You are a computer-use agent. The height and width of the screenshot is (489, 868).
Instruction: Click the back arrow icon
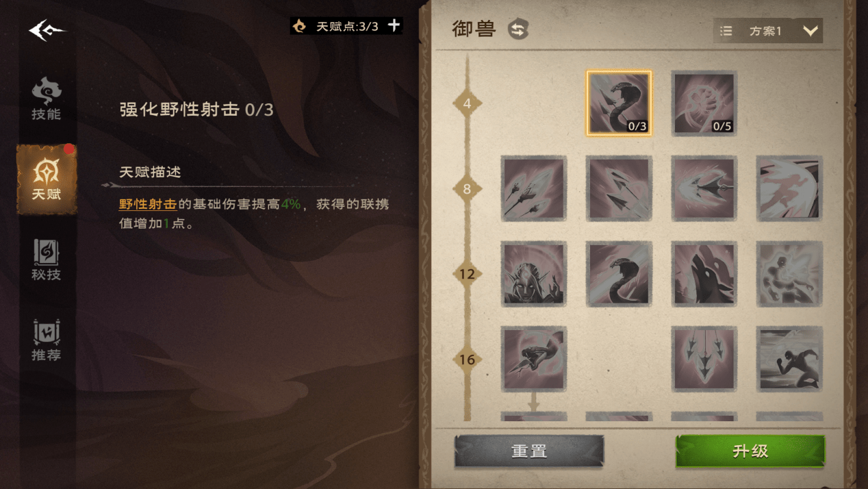[x=47, y=30]
